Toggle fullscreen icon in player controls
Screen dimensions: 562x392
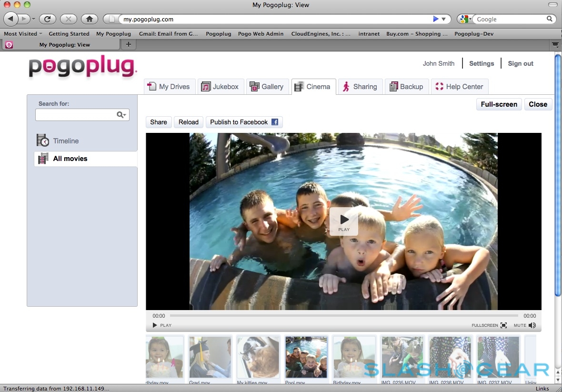503,325
